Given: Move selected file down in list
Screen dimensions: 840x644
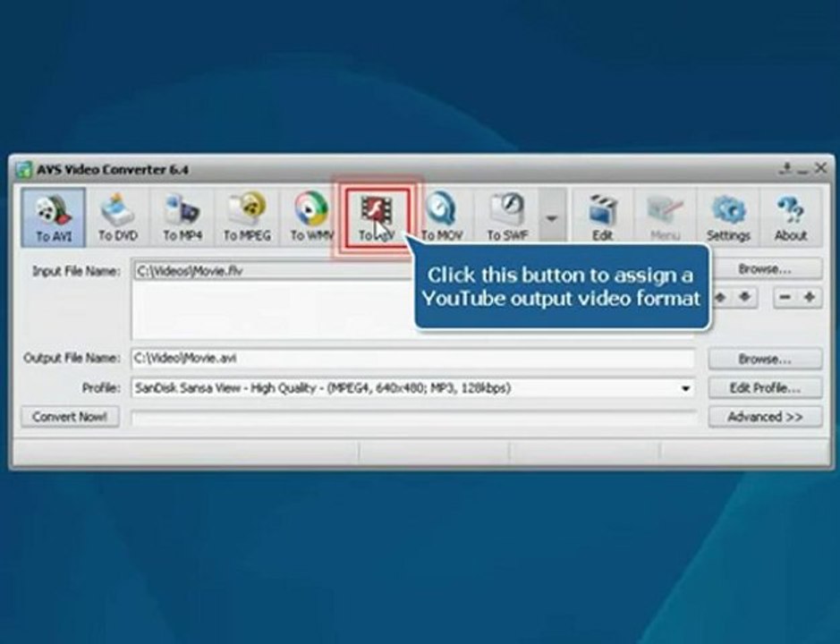Looking at the screenshot, I should pos(745,297).
